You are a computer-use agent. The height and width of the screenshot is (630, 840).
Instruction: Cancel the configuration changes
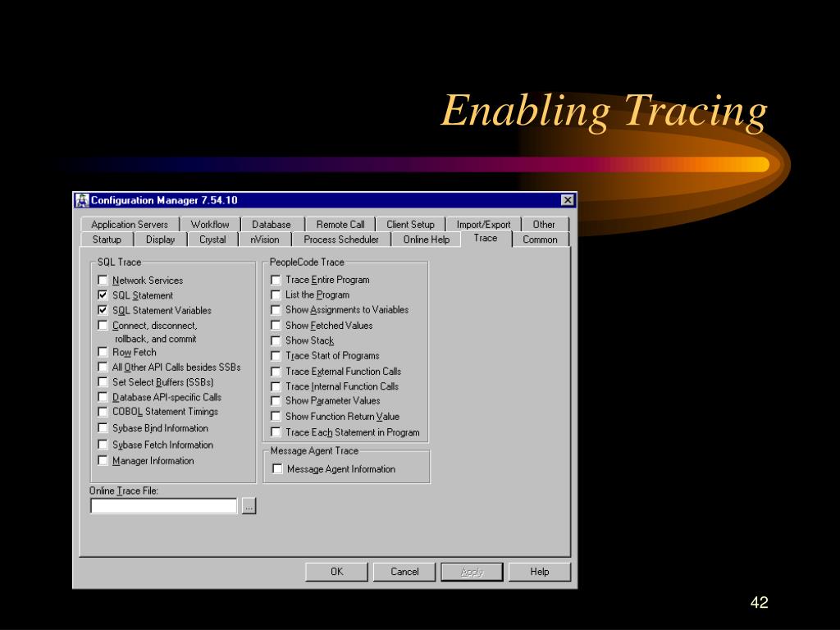click(404, 572)
